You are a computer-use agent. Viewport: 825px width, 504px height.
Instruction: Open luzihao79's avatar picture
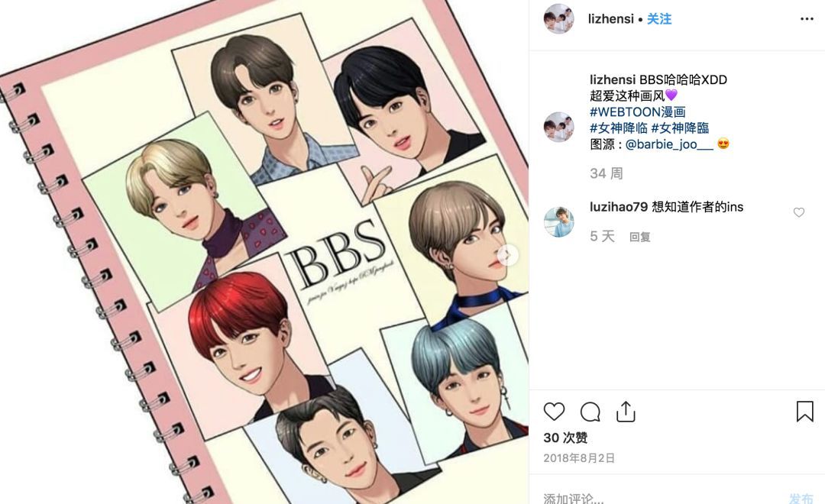tap(558, 222)
